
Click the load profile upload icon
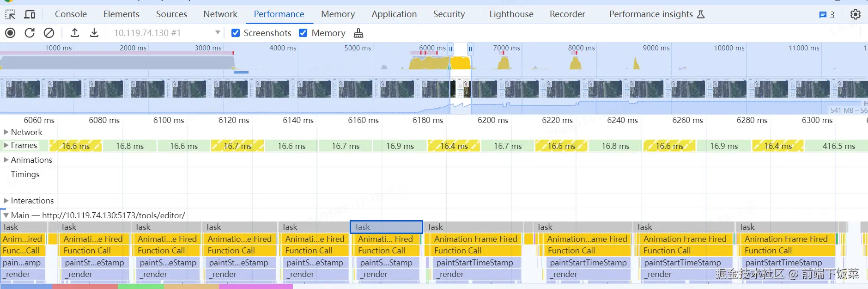coord(75,33)
